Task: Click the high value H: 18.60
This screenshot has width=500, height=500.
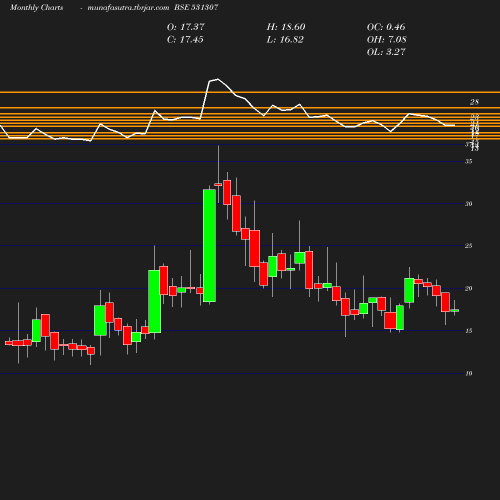Action: pos(286,27)
